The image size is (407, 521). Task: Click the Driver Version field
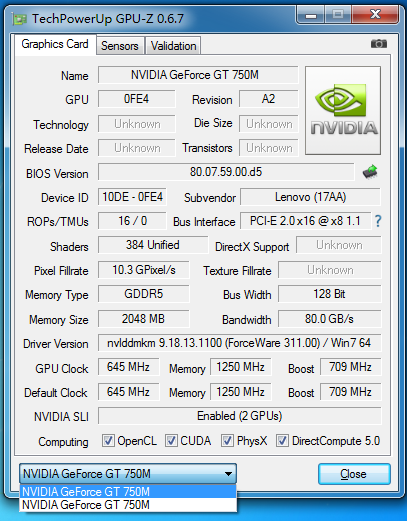coord(239,343)
